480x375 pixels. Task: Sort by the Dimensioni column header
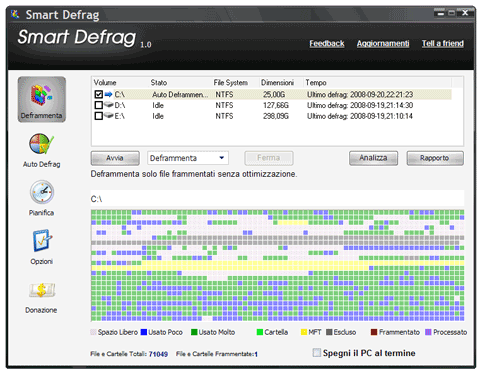click(277, 83)
